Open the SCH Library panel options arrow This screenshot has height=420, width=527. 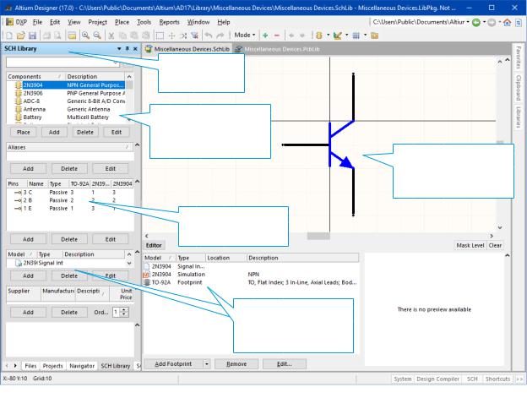coord(119,49)
